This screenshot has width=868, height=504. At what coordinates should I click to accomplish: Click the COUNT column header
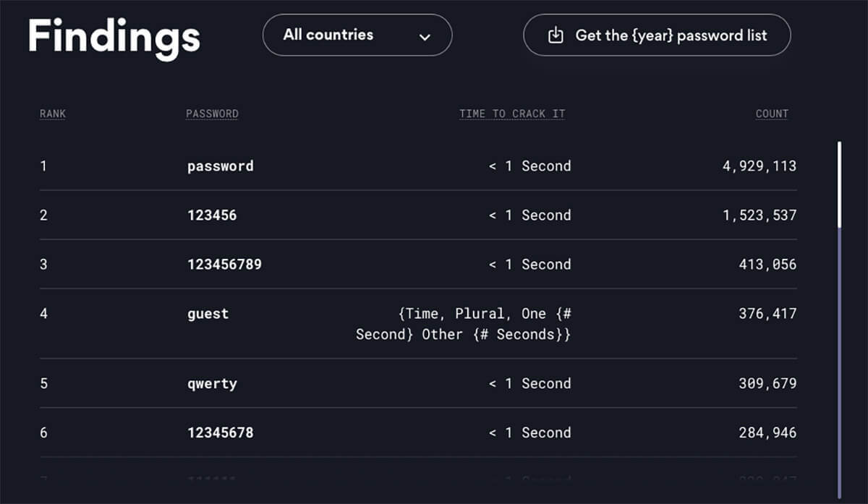click(x=772, y=114)
